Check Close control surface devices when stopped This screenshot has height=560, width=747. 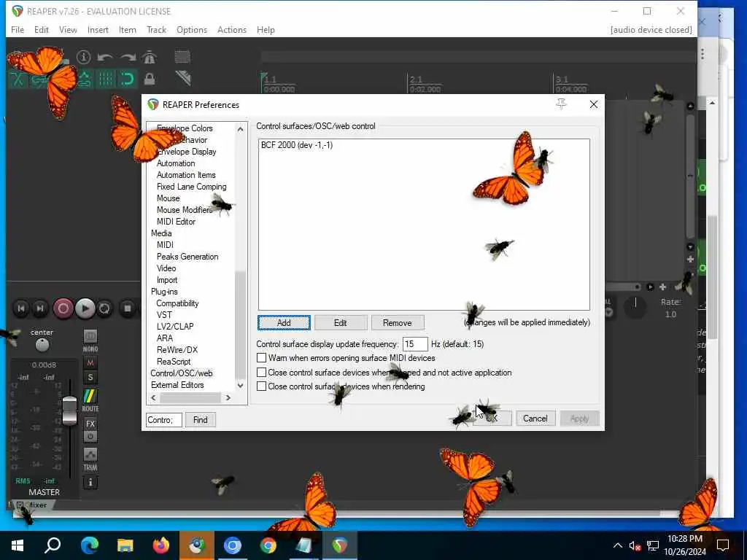[x=262, y=373]
